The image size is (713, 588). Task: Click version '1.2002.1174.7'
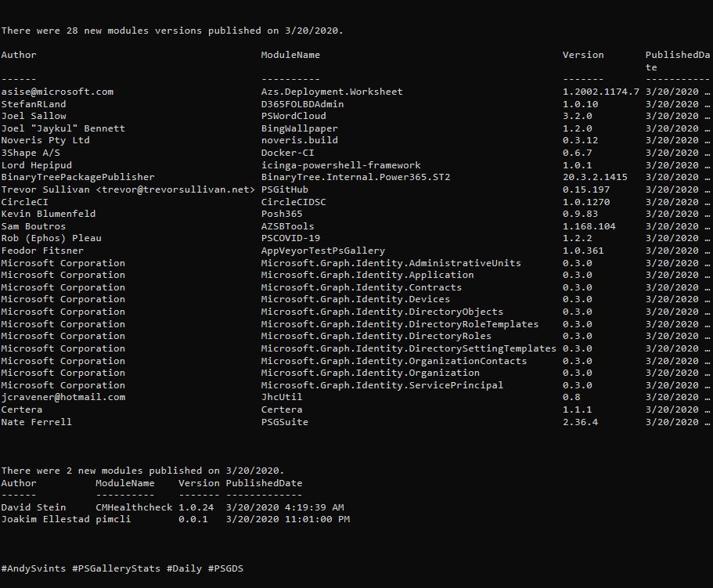(600, 92)
